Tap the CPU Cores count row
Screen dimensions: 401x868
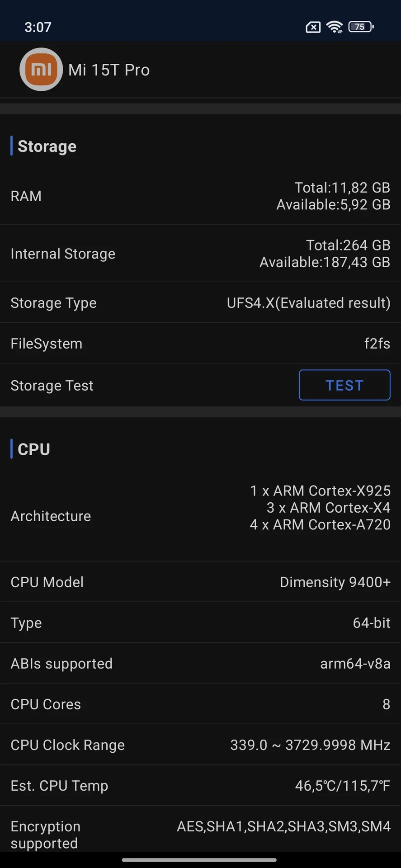200,704
